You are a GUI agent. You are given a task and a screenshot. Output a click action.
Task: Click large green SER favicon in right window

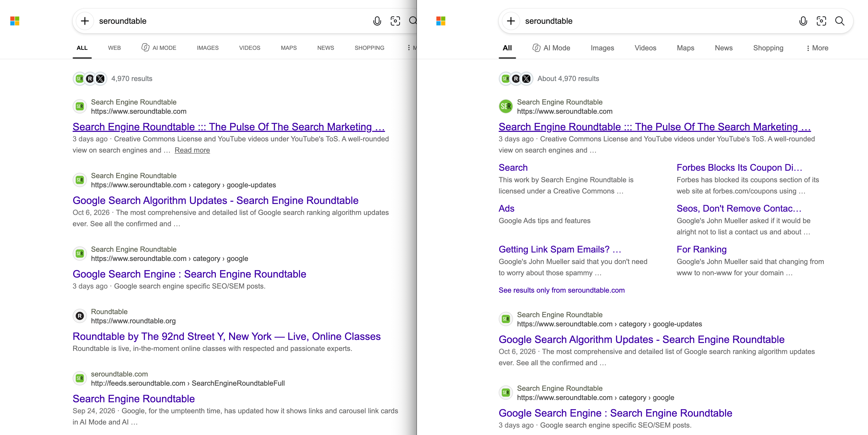[x=506, y=107]
